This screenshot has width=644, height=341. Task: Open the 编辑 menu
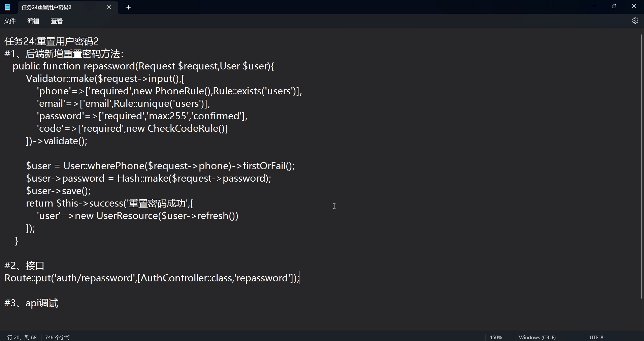point(33,21)
